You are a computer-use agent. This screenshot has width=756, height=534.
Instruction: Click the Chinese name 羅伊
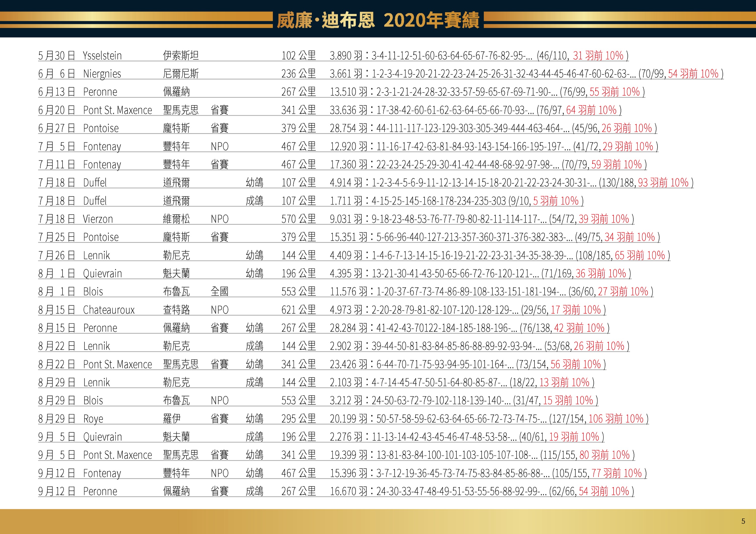(x=172, y=419)
